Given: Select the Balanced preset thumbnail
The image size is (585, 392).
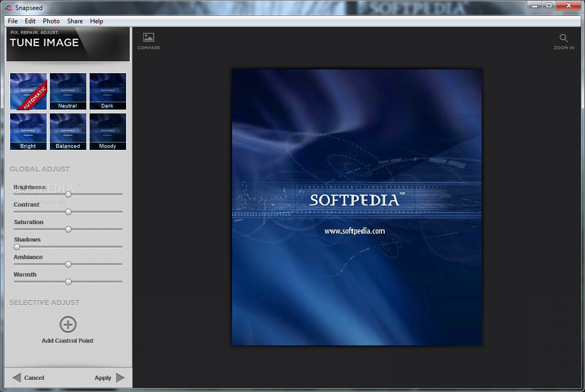Looking at the screenshot, I should point(68,132).
